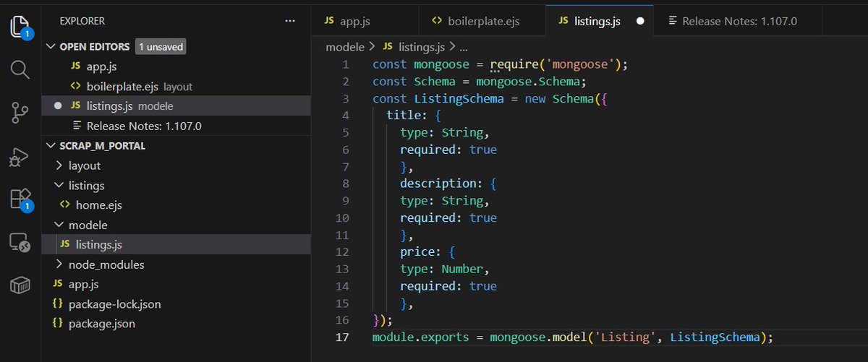Open package-lock.json file
868x362 pixels.
pos(176,304)
